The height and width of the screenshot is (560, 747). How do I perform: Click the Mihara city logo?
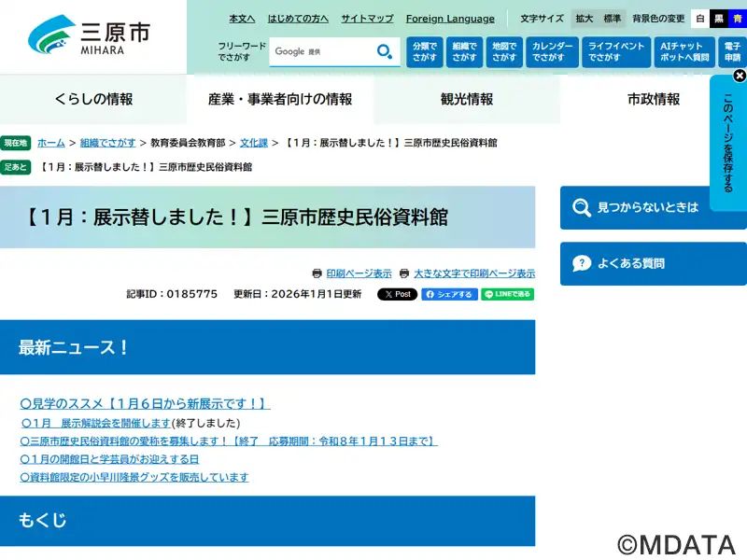(89, 35)
